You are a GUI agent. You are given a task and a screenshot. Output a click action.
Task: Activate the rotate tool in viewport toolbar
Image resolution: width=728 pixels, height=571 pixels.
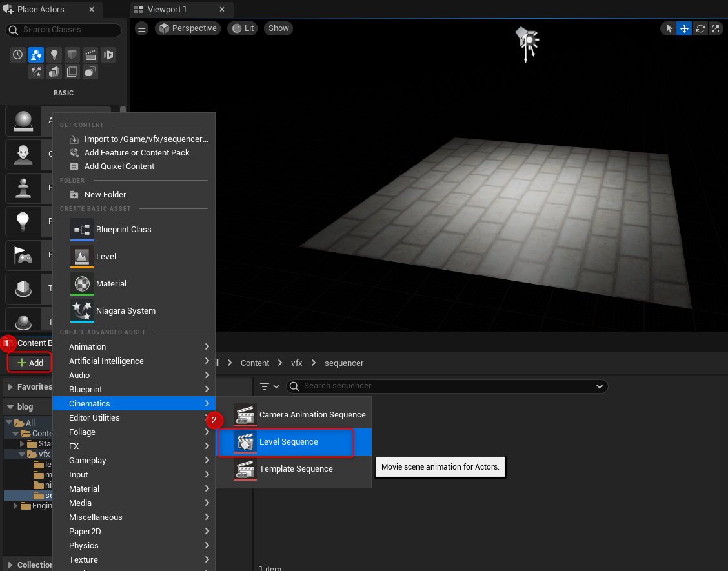(x=700, y=28)
